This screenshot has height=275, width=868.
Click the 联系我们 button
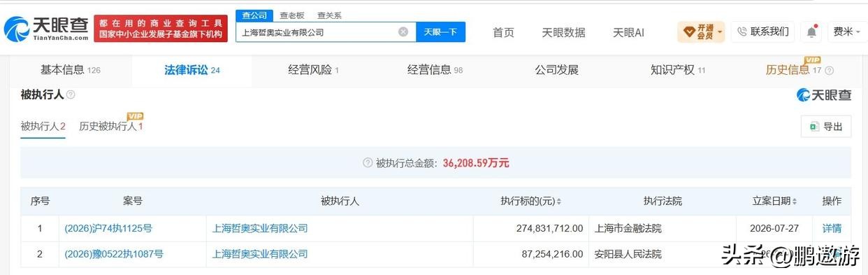[762, 31]
